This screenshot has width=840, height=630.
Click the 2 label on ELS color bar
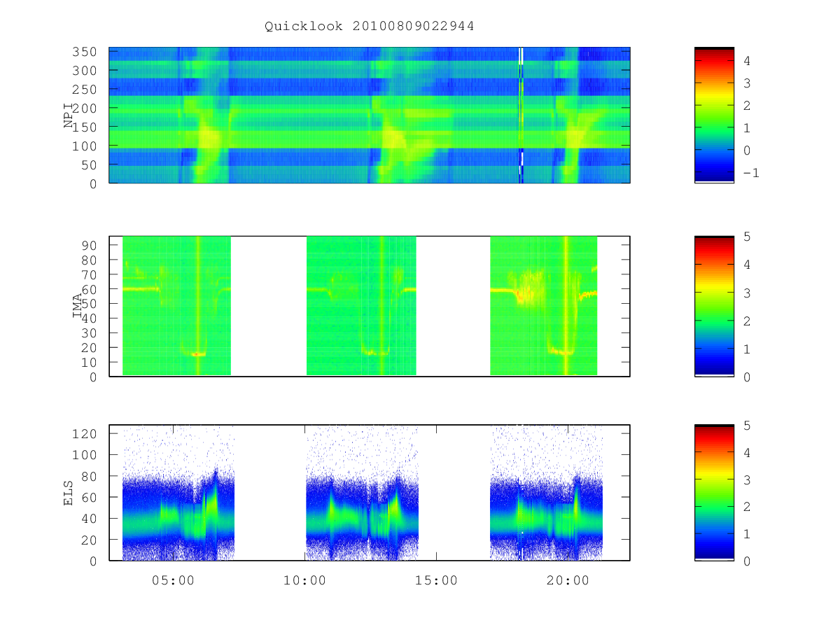[747, 507]
